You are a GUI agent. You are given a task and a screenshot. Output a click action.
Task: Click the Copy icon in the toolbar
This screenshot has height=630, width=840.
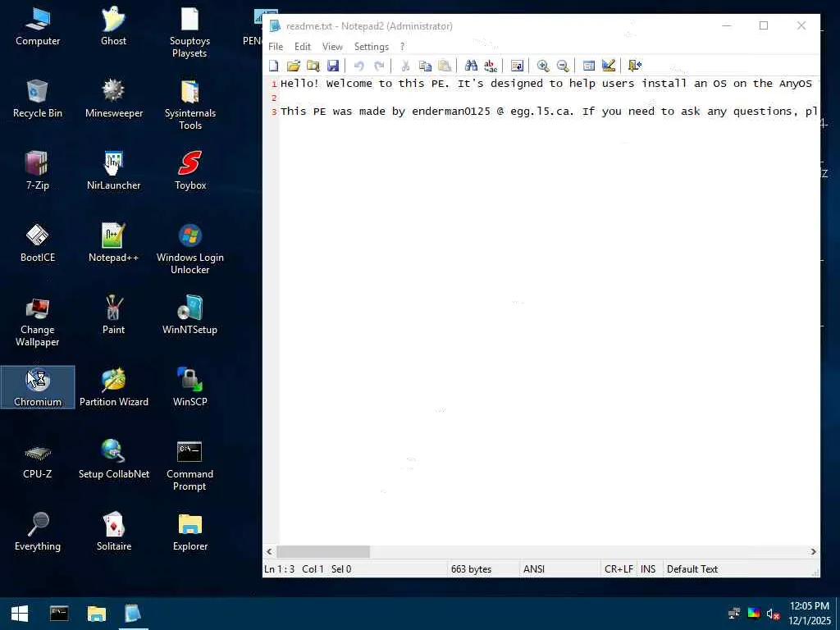coord(425,66)
